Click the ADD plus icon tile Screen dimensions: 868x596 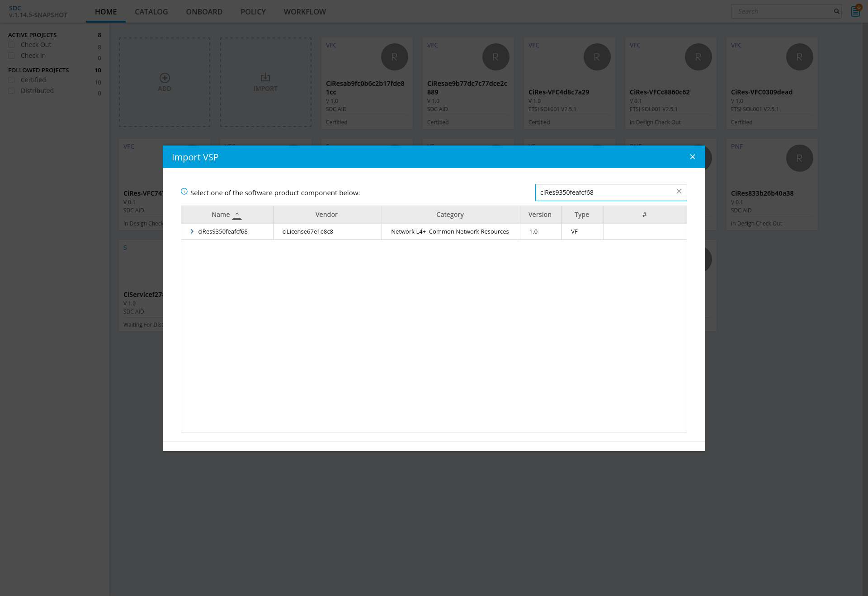pos(165,78)
